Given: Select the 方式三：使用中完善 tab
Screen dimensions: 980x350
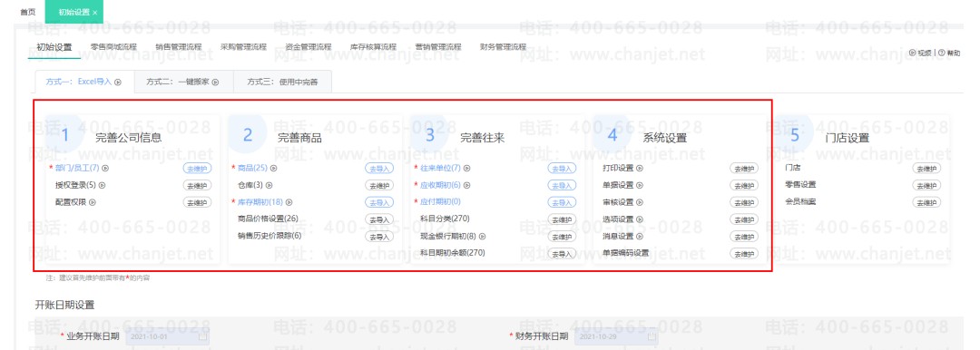Looking at the screenshot, I should tap(282, 82).
